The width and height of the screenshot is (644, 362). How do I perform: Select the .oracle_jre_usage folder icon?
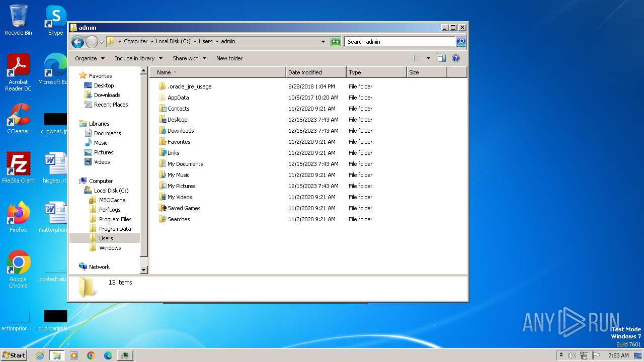click(x=162, y=86)
